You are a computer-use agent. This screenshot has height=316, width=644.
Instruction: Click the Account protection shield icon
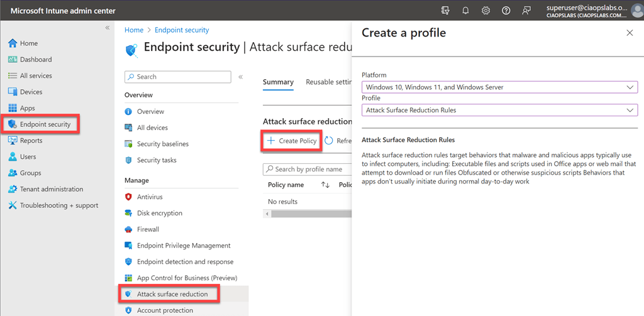tap(128, 310)
